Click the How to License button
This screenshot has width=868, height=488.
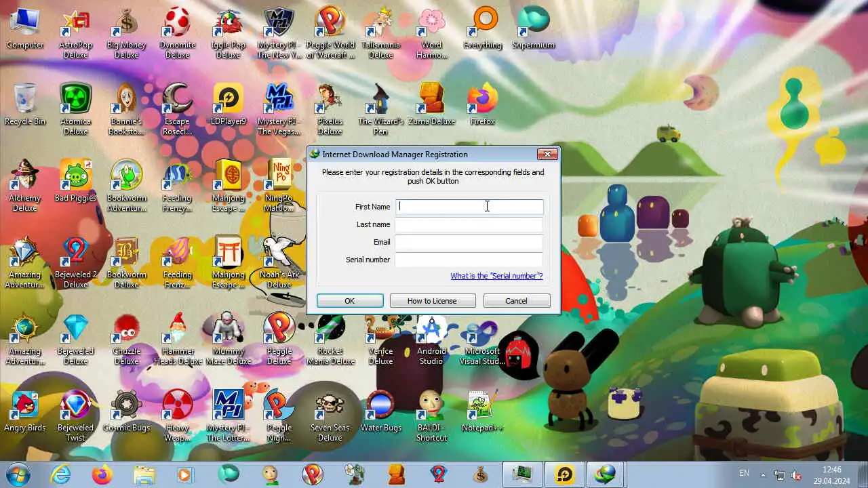click(432, 301)
